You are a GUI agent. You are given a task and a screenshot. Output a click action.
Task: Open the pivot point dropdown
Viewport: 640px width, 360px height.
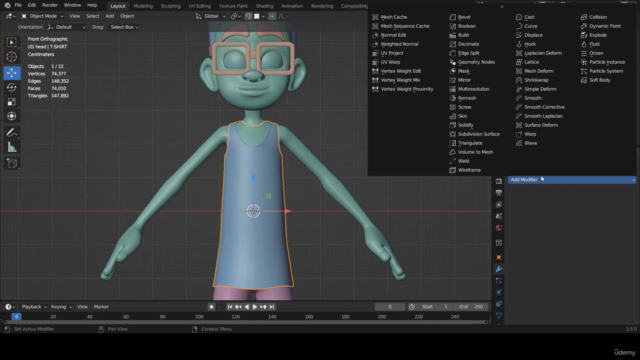[236, 16]
